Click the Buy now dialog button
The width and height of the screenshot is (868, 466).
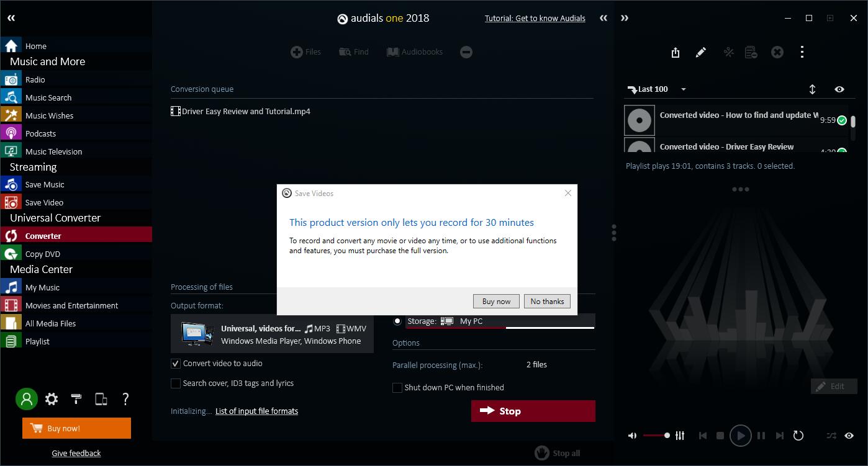(x=496, y=302)
